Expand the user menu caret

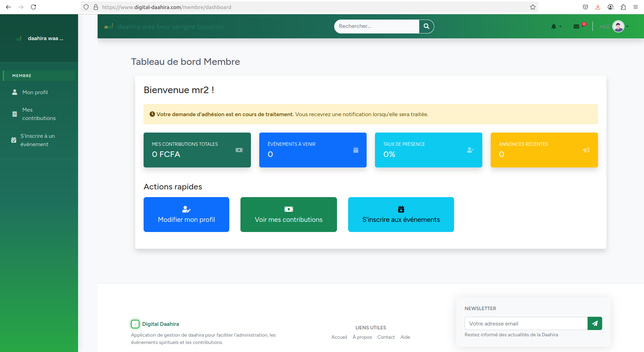(627, 27)
